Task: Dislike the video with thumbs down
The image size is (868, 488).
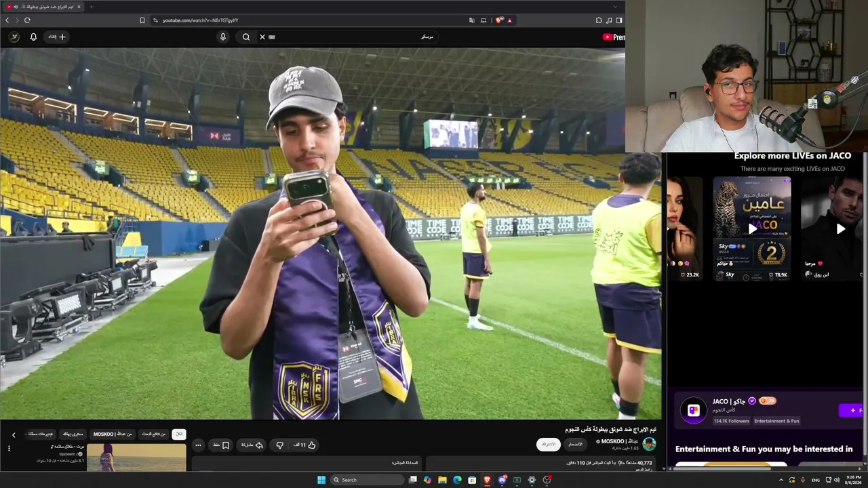Action: [279, 445]
